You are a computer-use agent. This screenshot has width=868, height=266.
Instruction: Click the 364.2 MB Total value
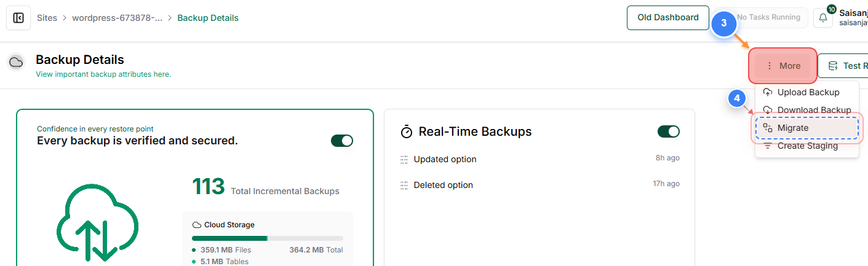[316, 250]
